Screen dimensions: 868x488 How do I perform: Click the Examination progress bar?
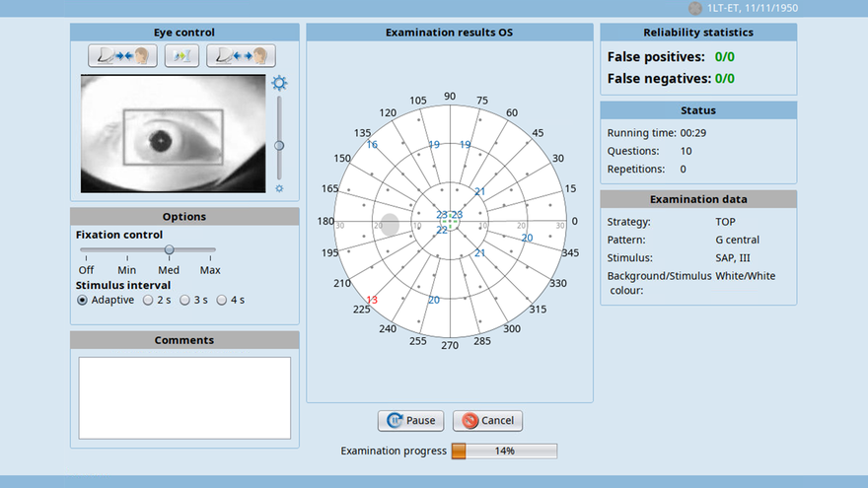[504, 451]
